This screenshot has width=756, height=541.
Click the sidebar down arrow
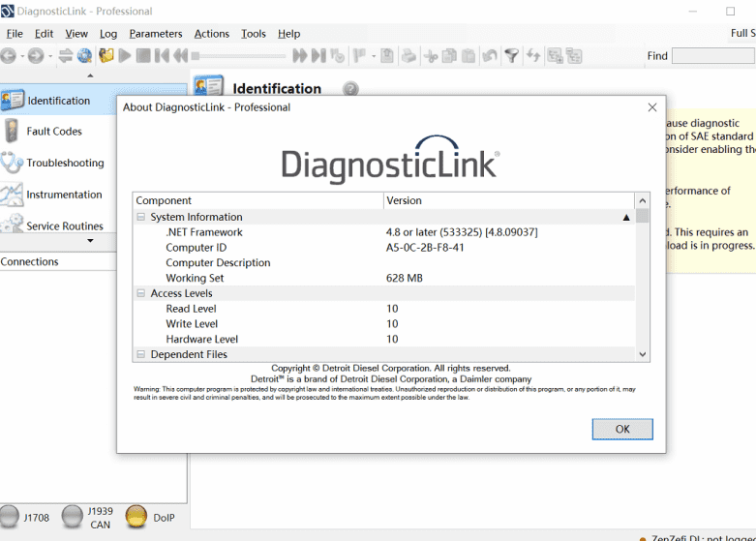(x=90, y=240)
